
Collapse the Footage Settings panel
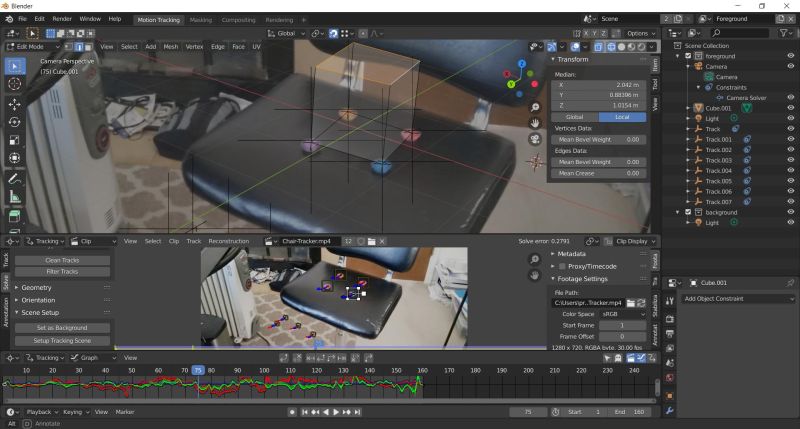(x=582, y=279)
